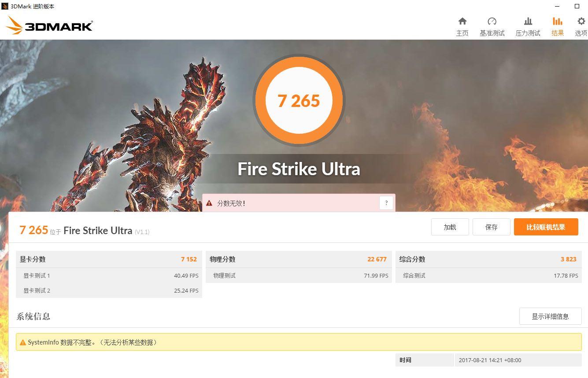The height and width of the screenshot is (378, 588).
Task: Click the yellow SystemInfo warning triangle icon
Action: tap(23, 342)
